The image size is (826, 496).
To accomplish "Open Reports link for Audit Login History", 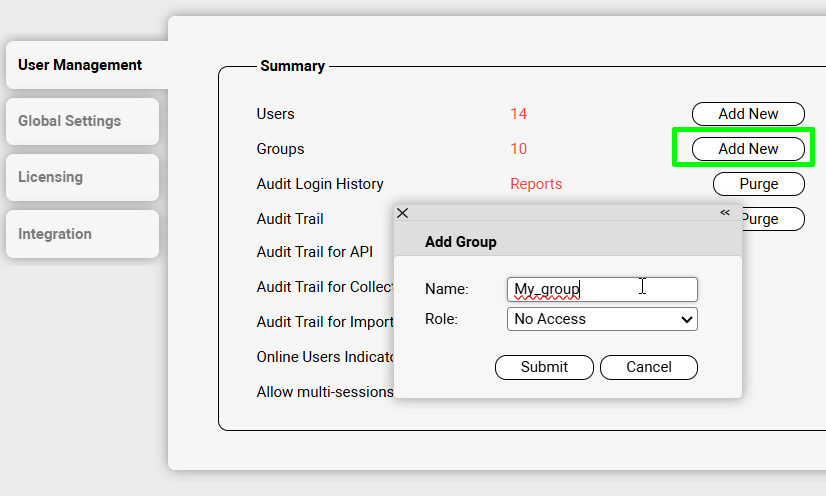I will pyautogui.click(x=536, y=184).
